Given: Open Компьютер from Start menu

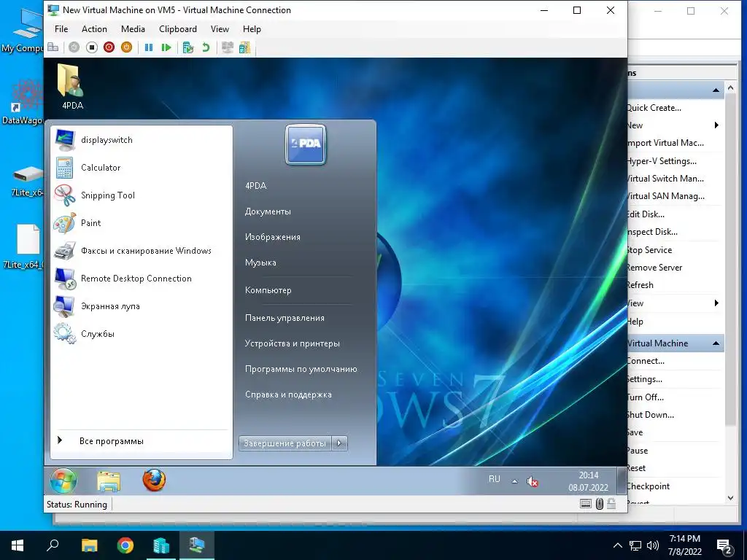Looking at the screenshot, I should (x=268, y=290).
